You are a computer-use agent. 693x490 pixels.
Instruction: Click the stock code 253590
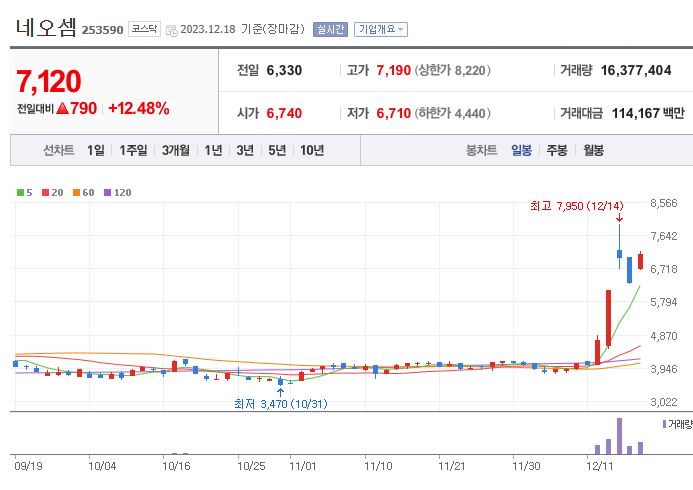[x=103, y=30]
